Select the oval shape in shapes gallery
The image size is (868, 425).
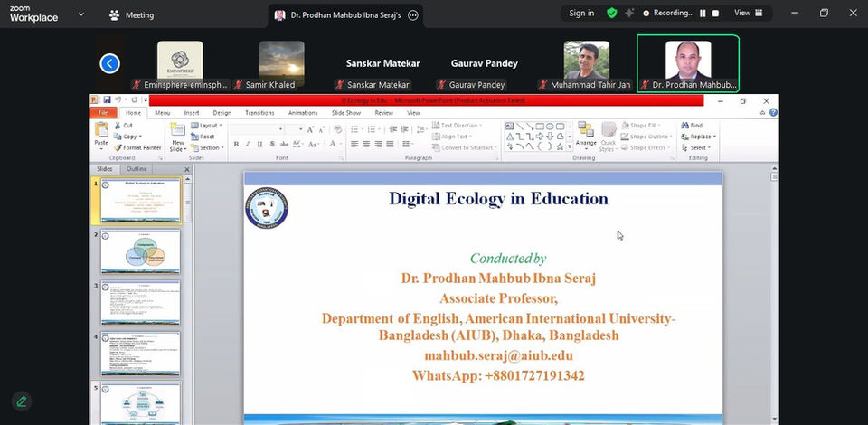point(551,127)
